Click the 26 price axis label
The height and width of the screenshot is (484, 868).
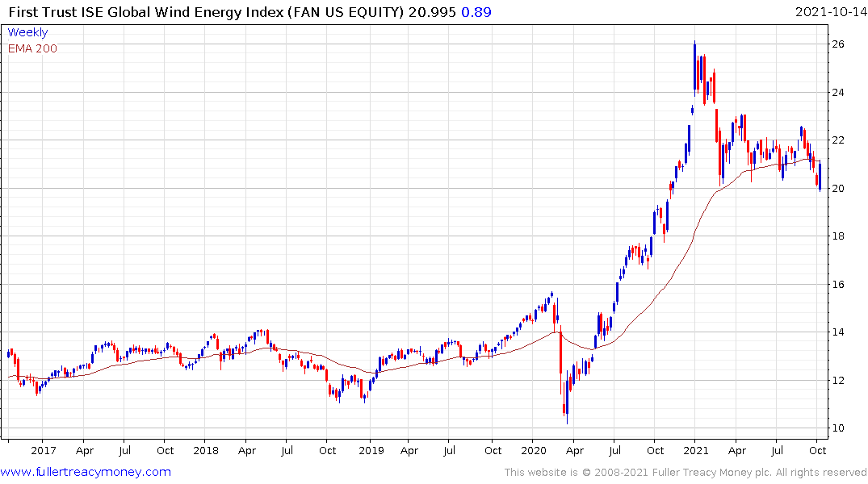point(838,44)
